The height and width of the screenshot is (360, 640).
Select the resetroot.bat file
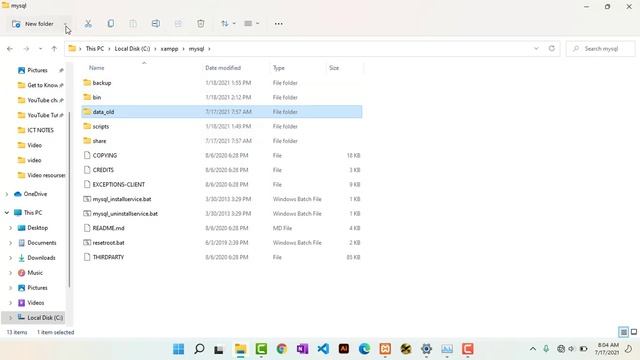222,242
